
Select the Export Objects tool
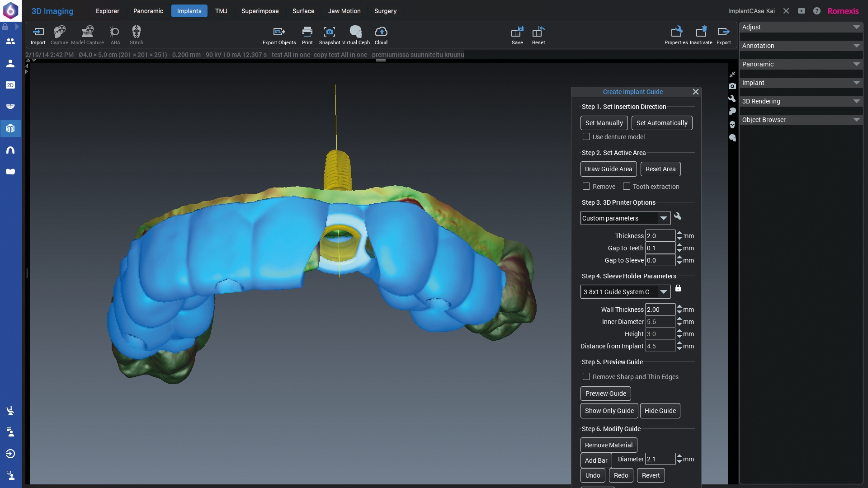coord(279,35)
